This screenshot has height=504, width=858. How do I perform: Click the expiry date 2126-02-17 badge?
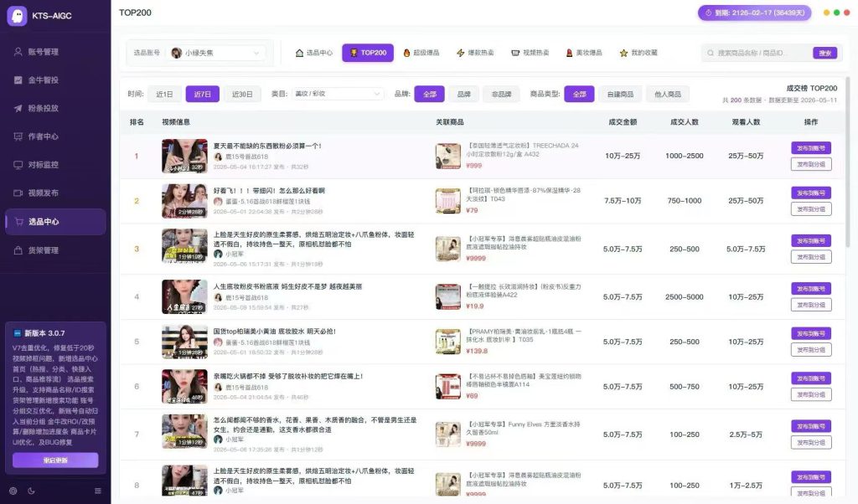(754, 13)
